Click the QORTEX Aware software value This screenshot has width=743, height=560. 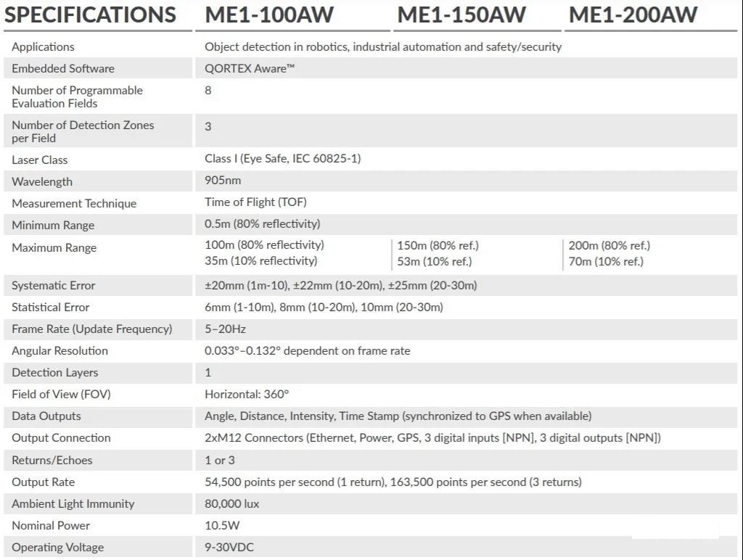pyautogui.click(x=250, y=69)
